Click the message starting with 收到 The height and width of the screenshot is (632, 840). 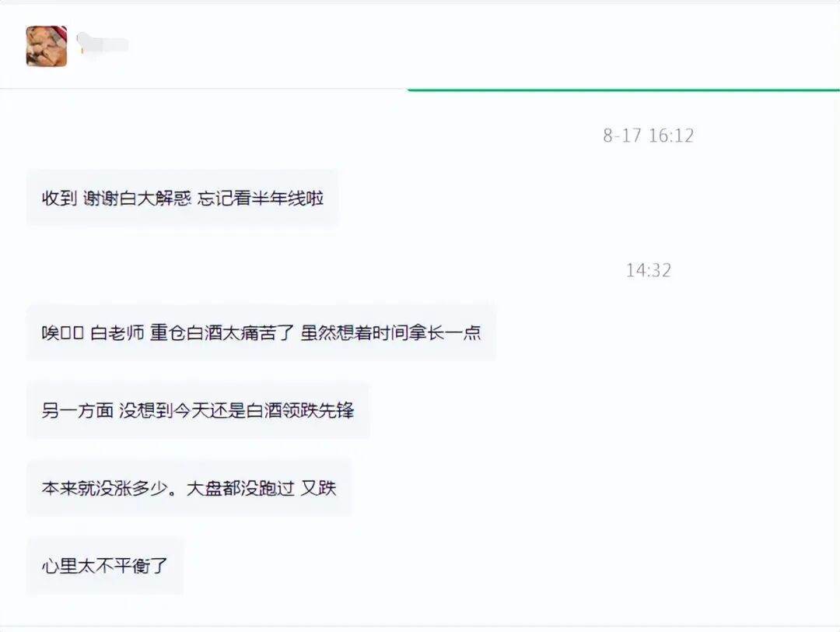(182, 198)
